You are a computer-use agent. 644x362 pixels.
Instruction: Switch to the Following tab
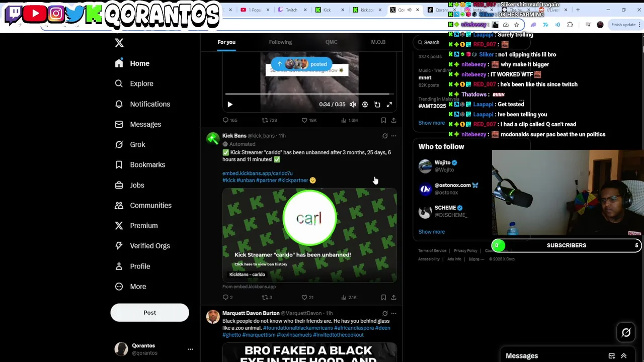pyautogui.click(x=280, y=42)
